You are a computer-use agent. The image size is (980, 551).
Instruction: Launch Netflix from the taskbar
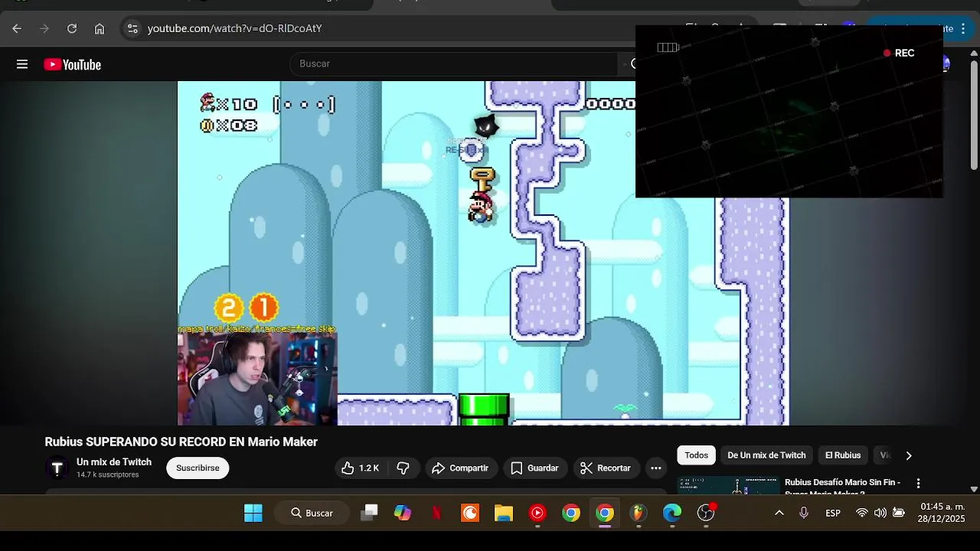[x=436, y=513]
